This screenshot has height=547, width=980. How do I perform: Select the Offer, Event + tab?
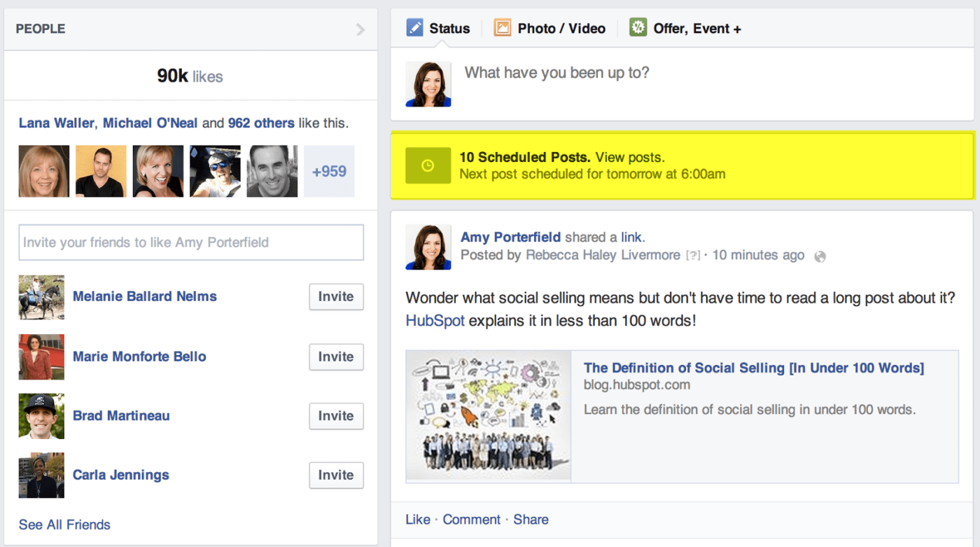(696, 28)
